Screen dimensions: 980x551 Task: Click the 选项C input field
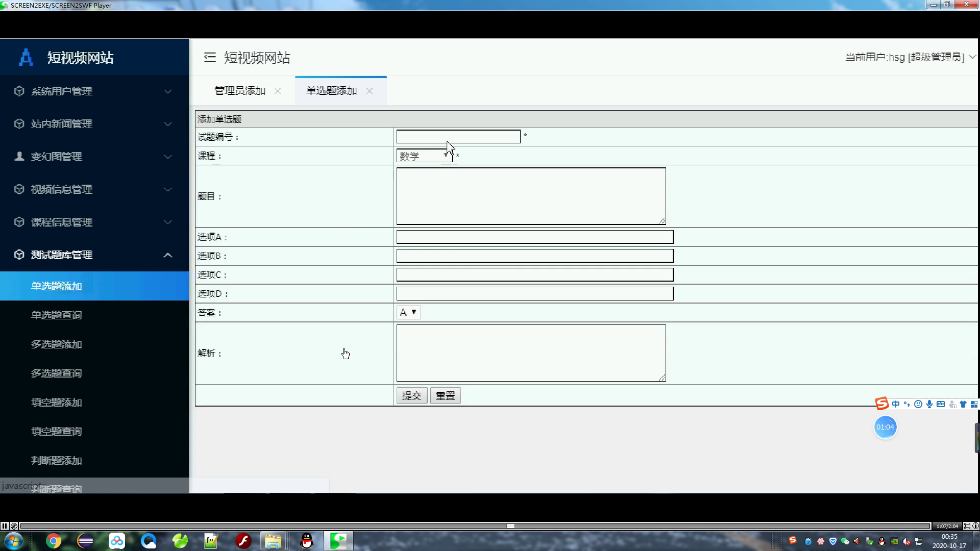coord(535,274)
